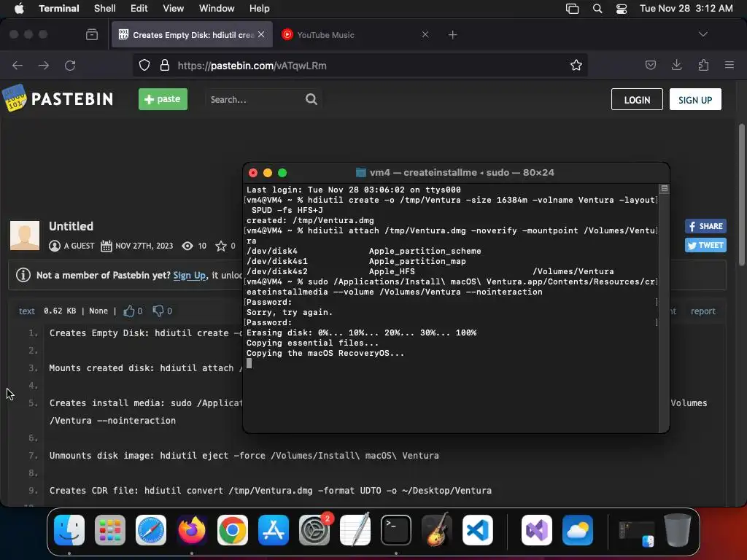
Task: Open a new browser tab
Action: [x=452, y=35]
